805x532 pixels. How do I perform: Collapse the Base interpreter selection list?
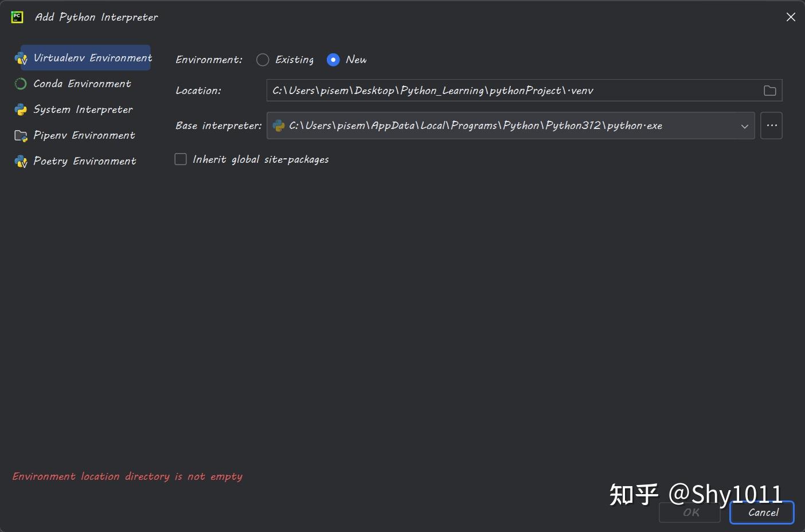tap(744, 126)
